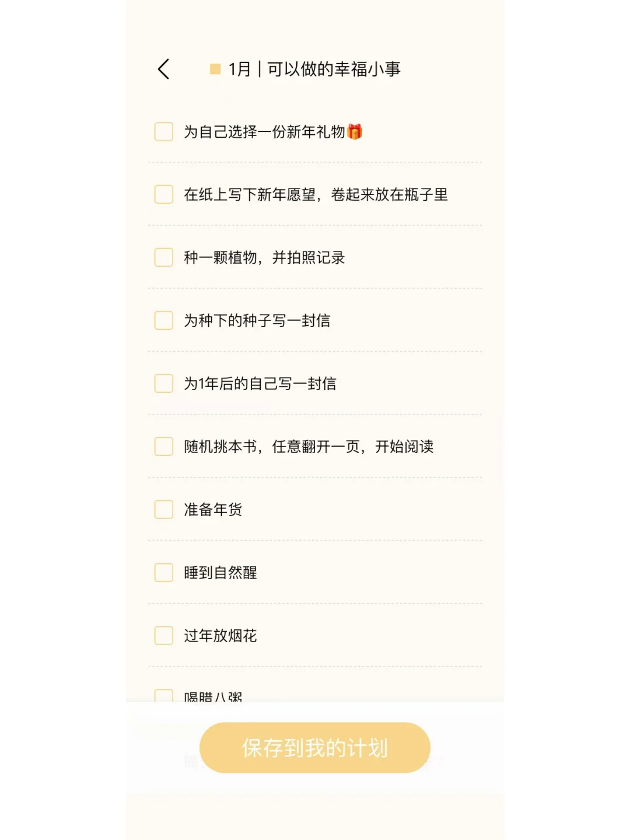
Task: Mark 为种下的种子写一封信 checkbox
Action: 164,320
